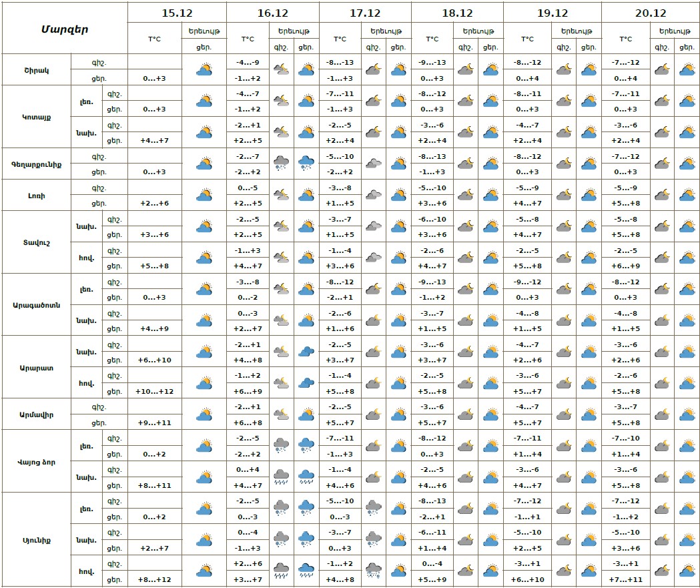Click the +7...+11 temperature cell under 20.12
Image resolution: width=700 pixels, height=588 pixels.
pyautogui.click(x=626, y=579)
